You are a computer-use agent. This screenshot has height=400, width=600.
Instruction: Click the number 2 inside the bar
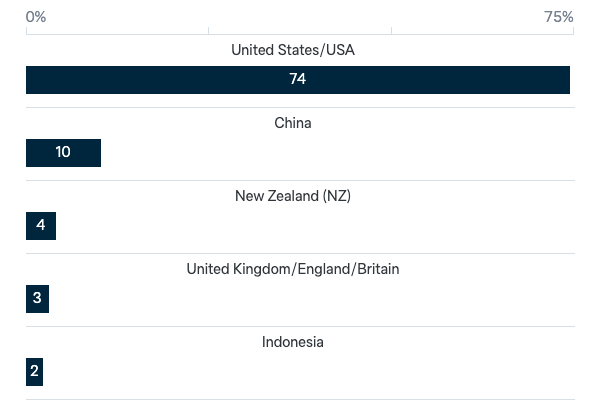click(x=34, y=371)
